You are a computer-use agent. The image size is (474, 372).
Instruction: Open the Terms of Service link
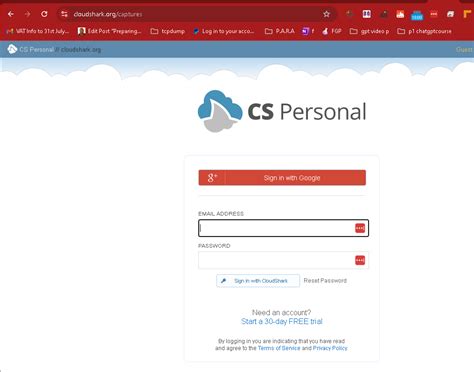coord(279,348)
